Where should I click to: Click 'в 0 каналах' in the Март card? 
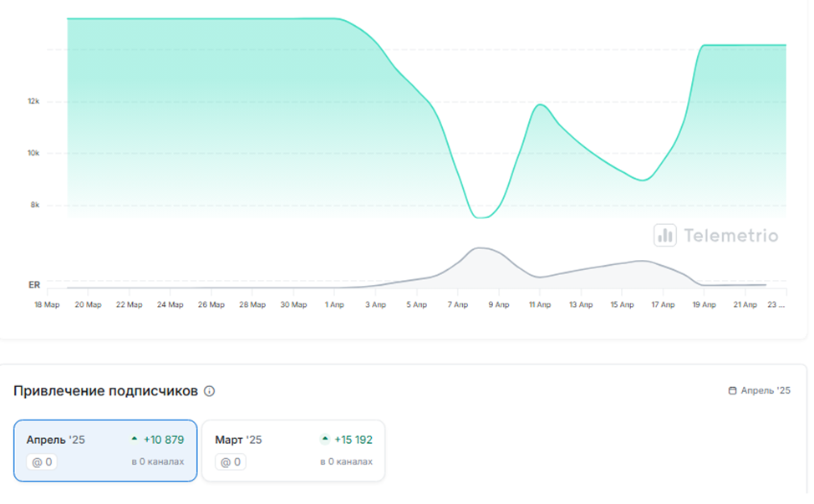click(346, 462)
